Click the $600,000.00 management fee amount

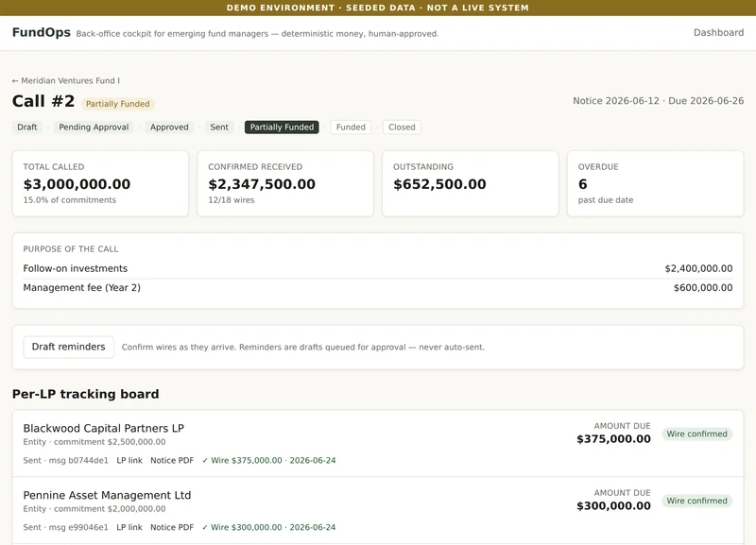pyautogui.click(x=703, y=288)
